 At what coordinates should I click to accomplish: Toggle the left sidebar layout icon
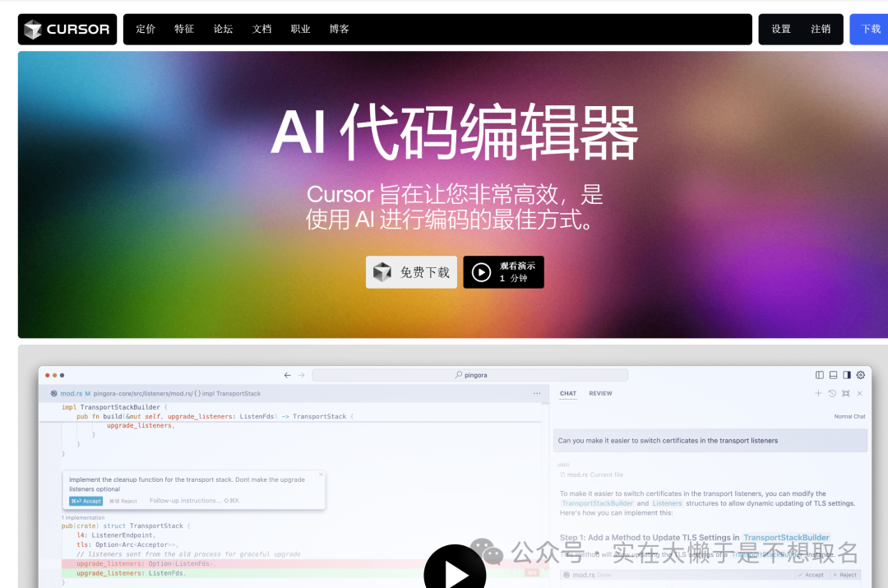coord(820,375)
